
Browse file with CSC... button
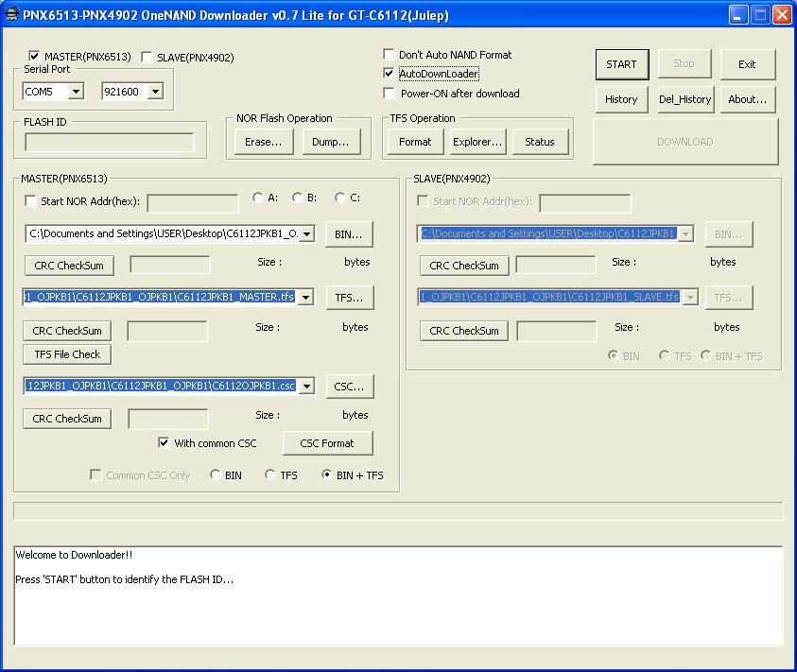coord(349,387)
